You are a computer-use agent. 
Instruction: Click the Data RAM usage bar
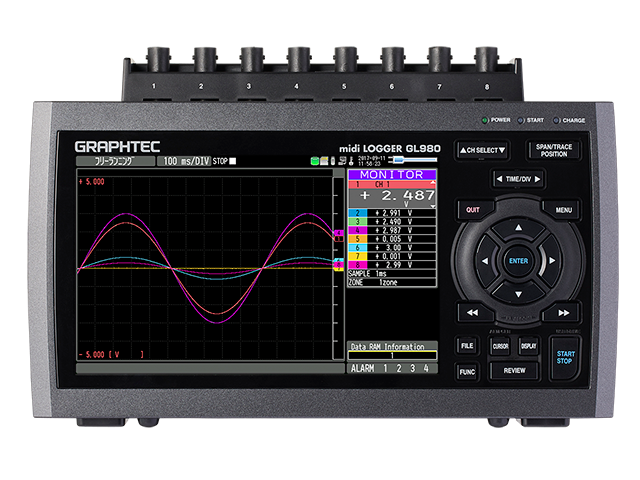coord(392,356)
